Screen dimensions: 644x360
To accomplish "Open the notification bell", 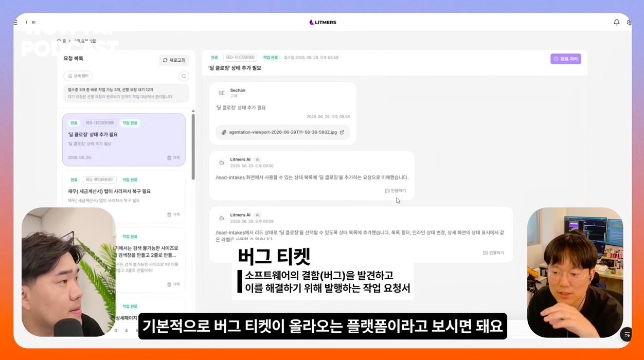I will 616,23.
